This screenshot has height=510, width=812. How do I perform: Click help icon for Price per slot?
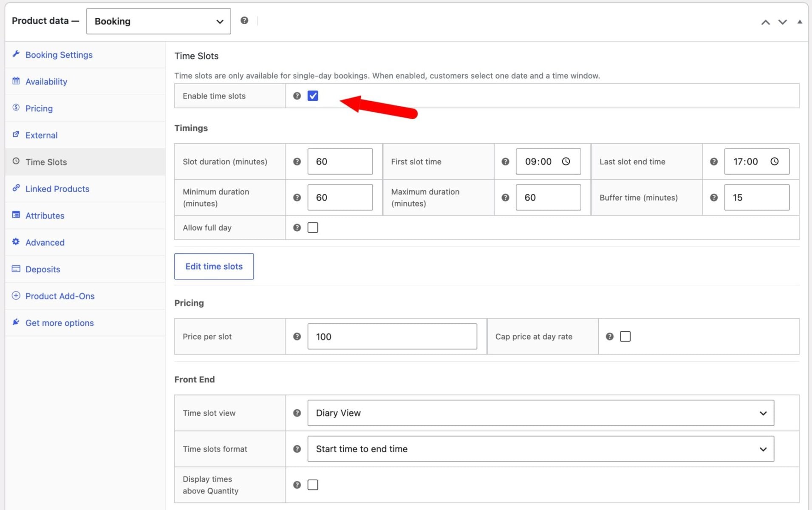[x=297, y=337]
